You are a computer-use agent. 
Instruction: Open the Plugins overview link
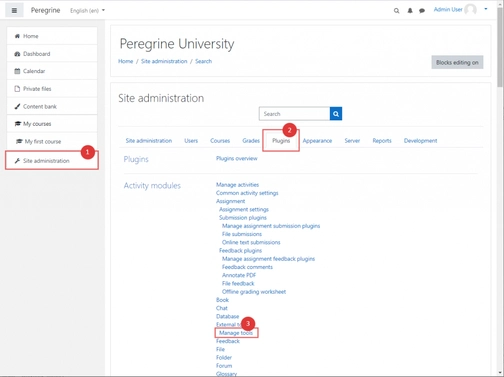(x=237, y=158)
